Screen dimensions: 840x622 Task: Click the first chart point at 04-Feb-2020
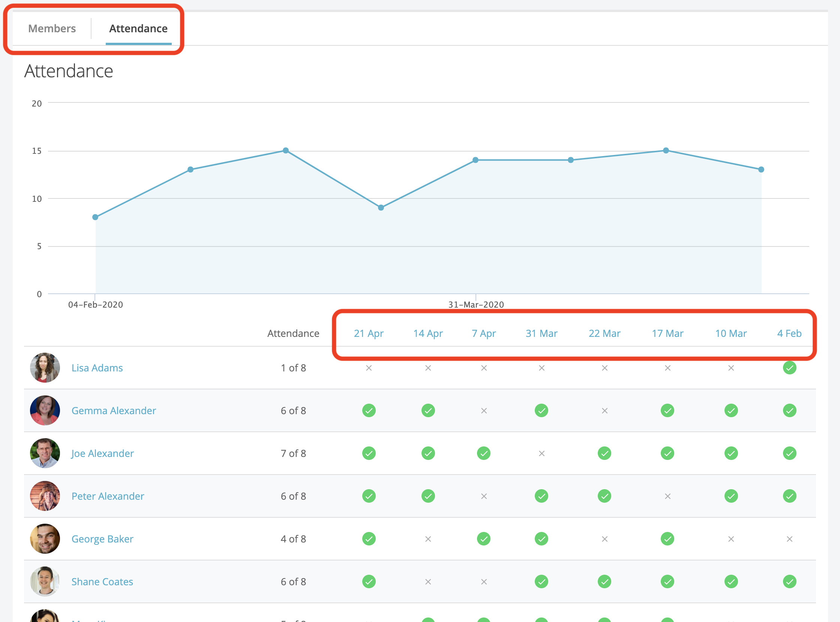point(95,217)
